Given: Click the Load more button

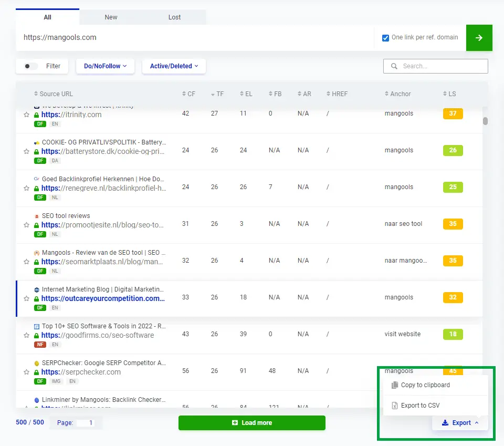Looking at the screenshot, I should click(x=251, y=423).
